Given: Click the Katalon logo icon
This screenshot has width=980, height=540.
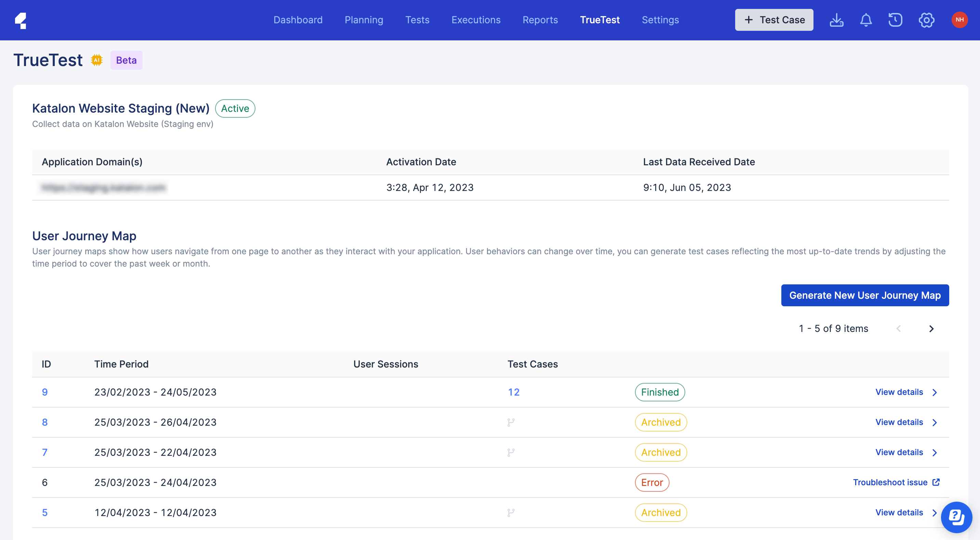Looking at the screenshot, I should 21,20.
